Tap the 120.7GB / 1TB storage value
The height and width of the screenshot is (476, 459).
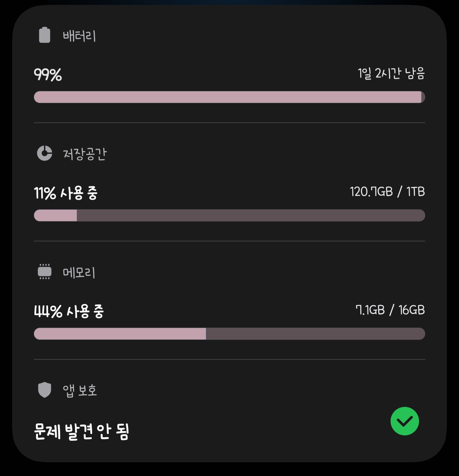387,192
